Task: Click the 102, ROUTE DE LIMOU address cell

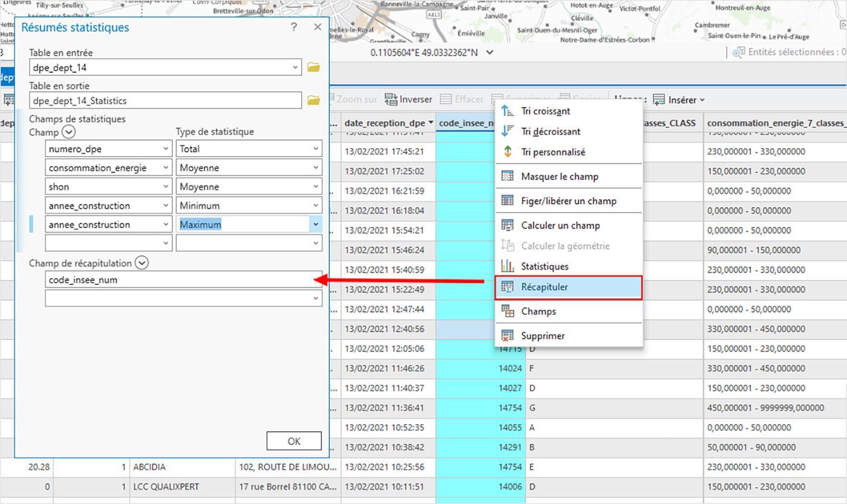Action: coord(288,467)
